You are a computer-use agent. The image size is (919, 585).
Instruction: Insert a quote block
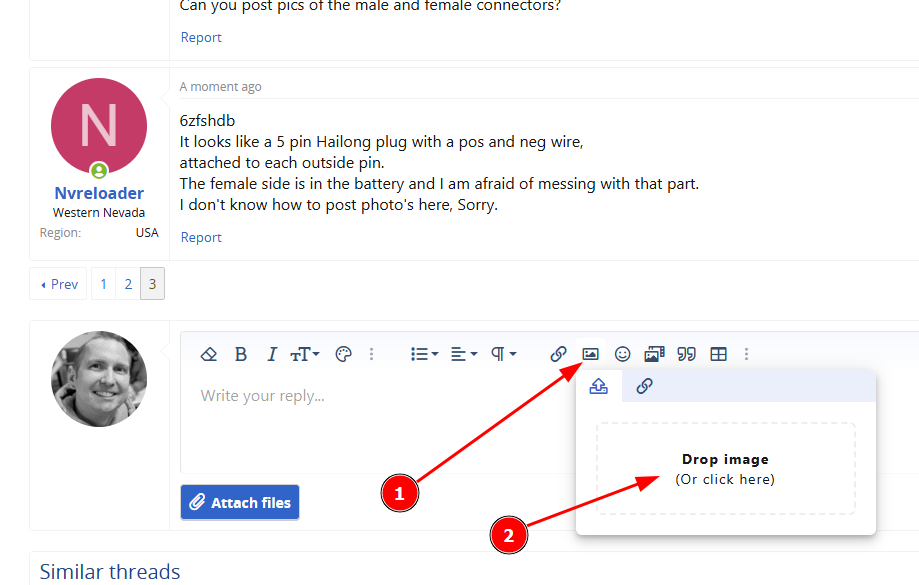point(686,354)
